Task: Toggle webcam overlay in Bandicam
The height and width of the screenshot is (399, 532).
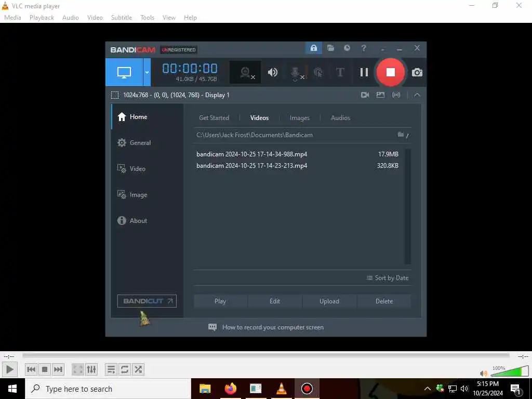Action: coord(245,72)
